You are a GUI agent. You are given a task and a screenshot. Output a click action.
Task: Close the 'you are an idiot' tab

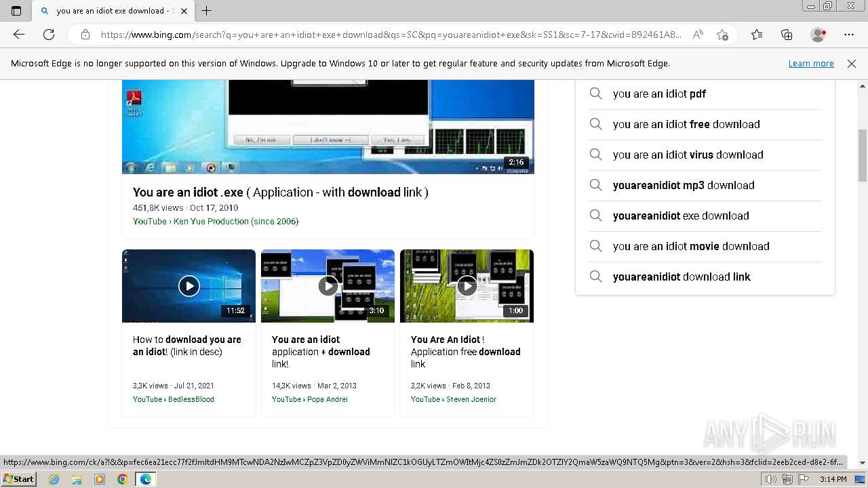click(184, 11)
